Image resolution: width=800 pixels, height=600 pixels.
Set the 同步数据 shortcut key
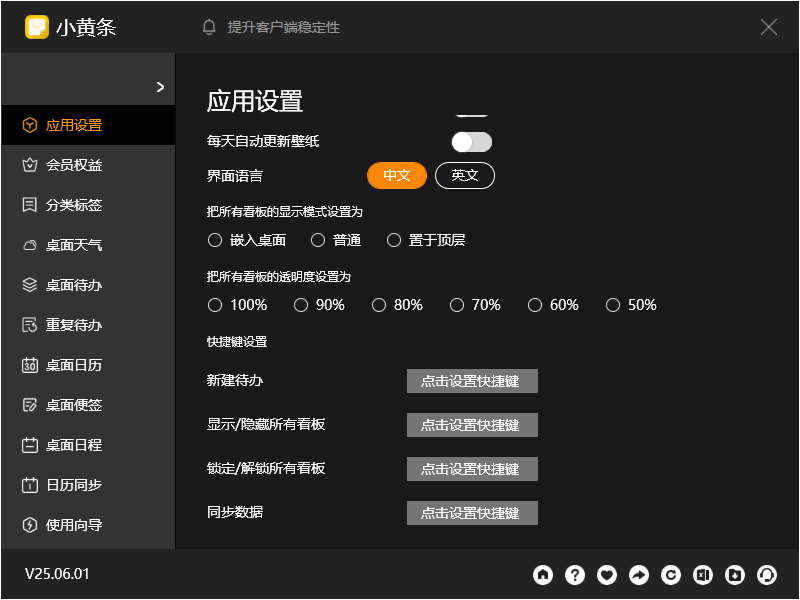(x=471, y=513)
